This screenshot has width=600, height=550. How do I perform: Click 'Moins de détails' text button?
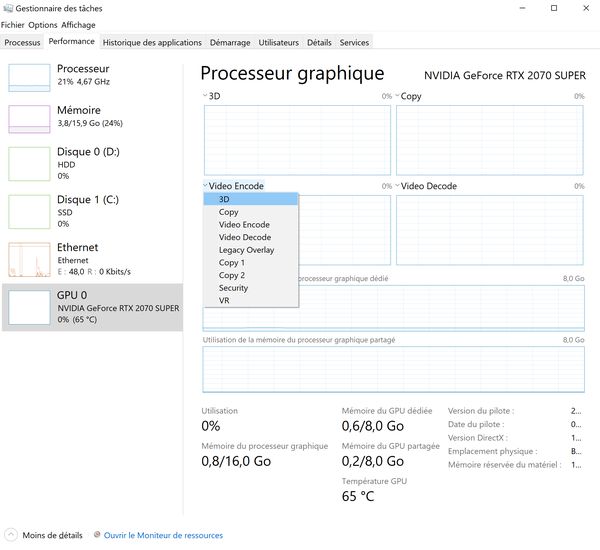click(x=52, y=535)
